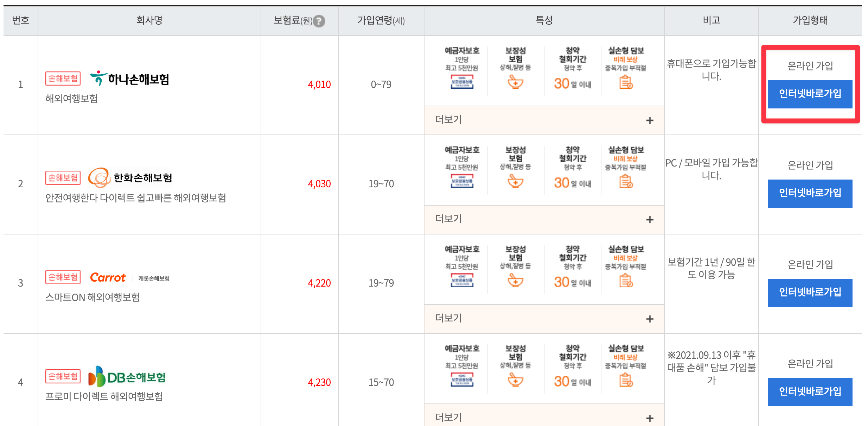Viewport: 868px width, 426px height.
Task: Click indemnity coverage clipboard icon in Hana row
Action: tap(626, 82)
